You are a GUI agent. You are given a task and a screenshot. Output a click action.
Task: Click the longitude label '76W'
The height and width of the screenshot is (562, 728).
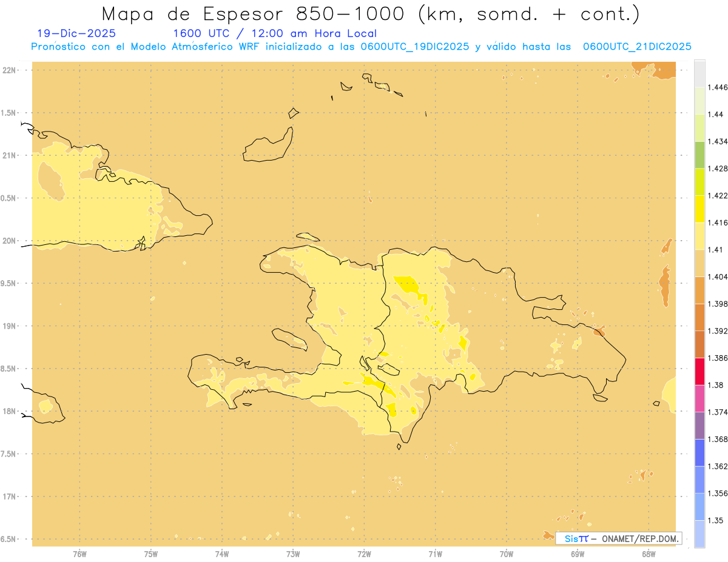pos(79,554)
